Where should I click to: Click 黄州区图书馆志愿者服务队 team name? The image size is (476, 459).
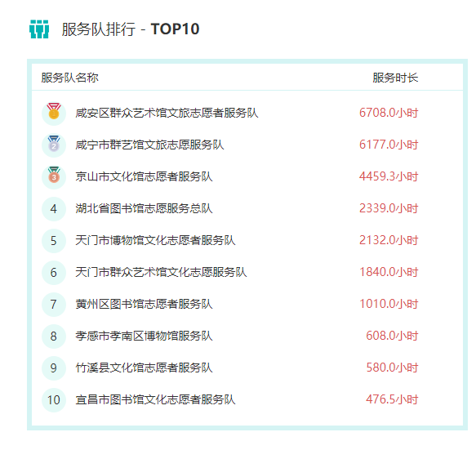(x=144, y=304)
